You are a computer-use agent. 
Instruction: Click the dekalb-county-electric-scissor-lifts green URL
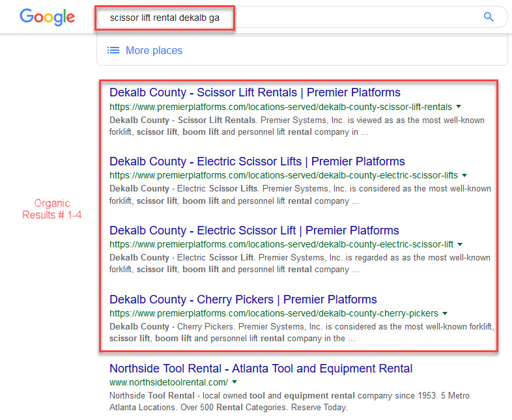point(283,176)
